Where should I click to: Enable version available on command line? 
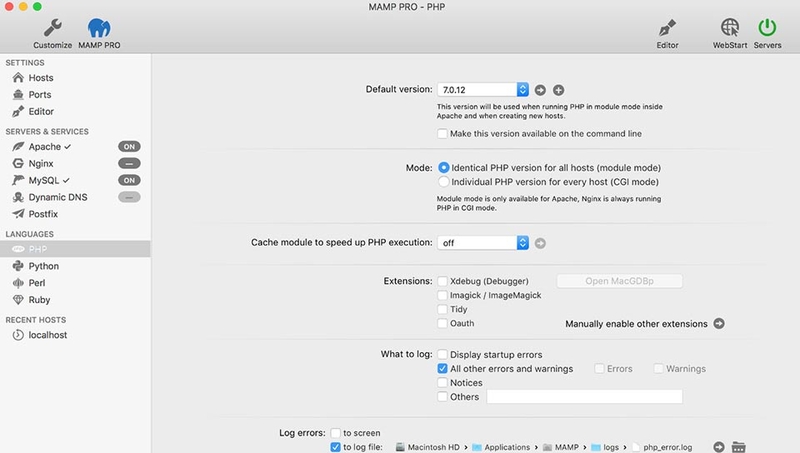coord(442,134)
